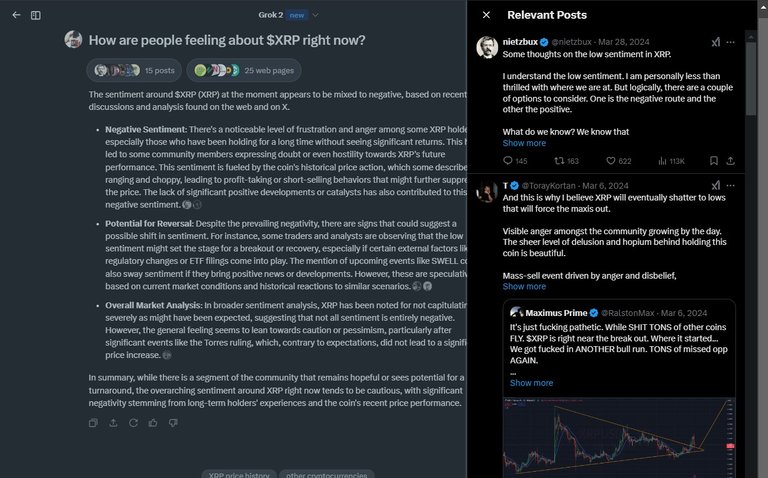This screenshot has height=478, width=768.
Task: Expand TorayKortan post with Show more
Action: (x=524, y=287)
